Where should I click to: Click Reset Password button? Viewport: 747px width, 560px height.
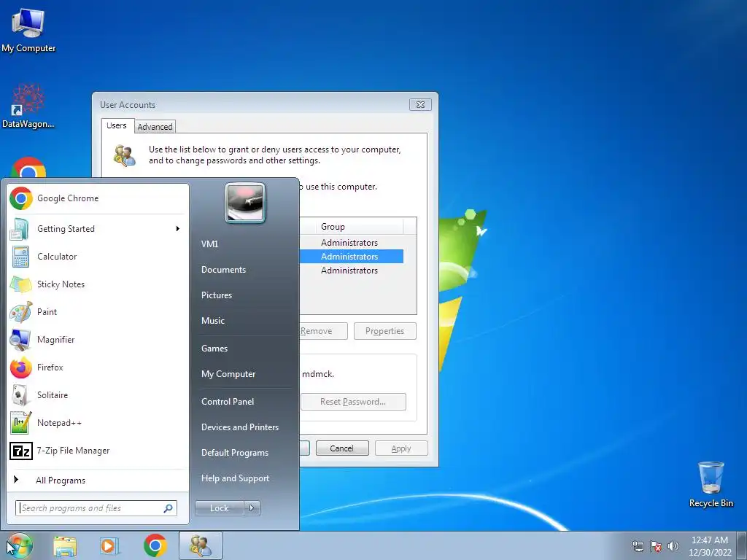pos(353,402)
